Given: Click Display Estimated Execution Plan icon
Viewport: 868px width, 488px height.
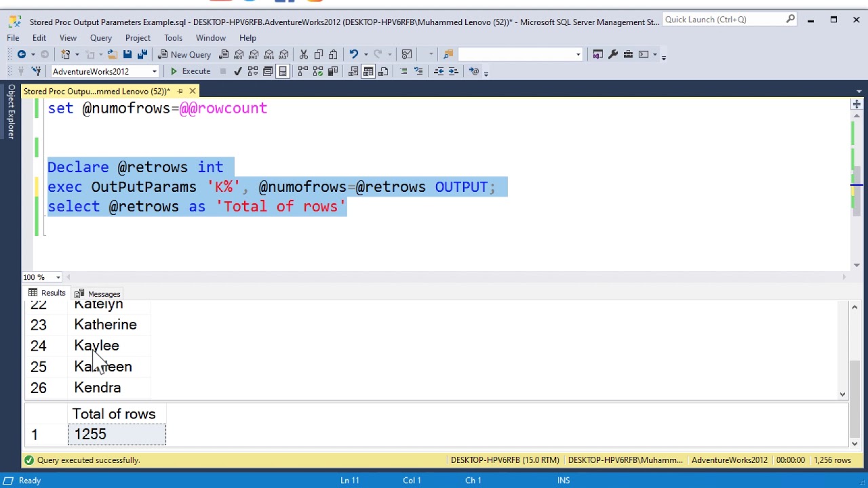Looking at the screenshot, I should [253, 71].
